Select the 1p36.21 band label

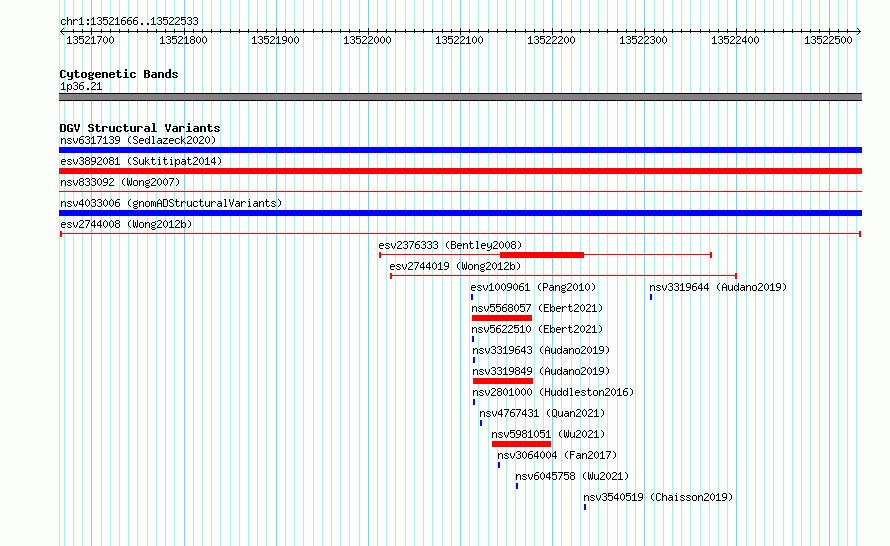pyautogui.click(x=81, y=86)
